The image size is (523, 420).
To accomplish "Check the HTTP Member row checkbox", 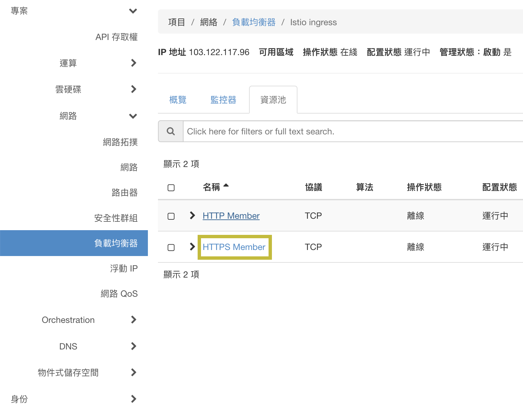I will click(171, 216).
